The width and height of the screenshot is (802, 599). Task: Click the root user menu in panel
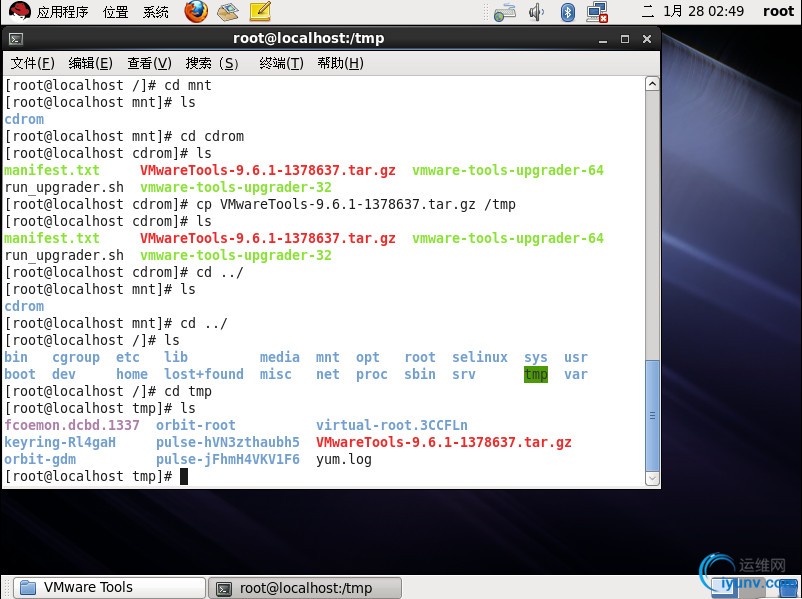pos(778,11)
